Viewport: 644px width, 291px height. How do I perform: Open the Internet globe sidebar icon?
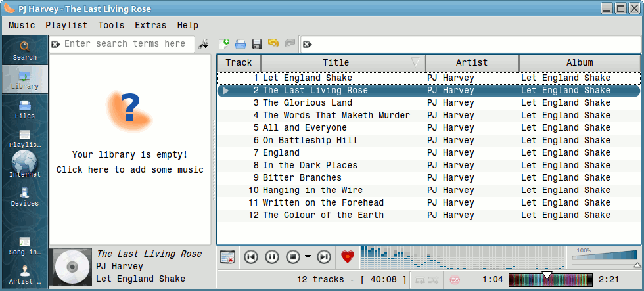[25, 164]
